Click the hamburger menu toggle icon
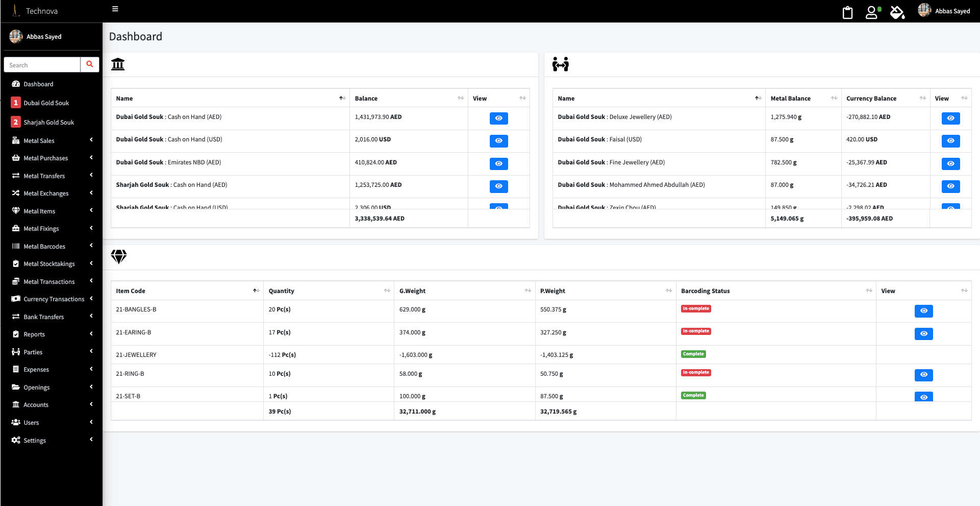The image size is (980, 506). tap(115, 9)
